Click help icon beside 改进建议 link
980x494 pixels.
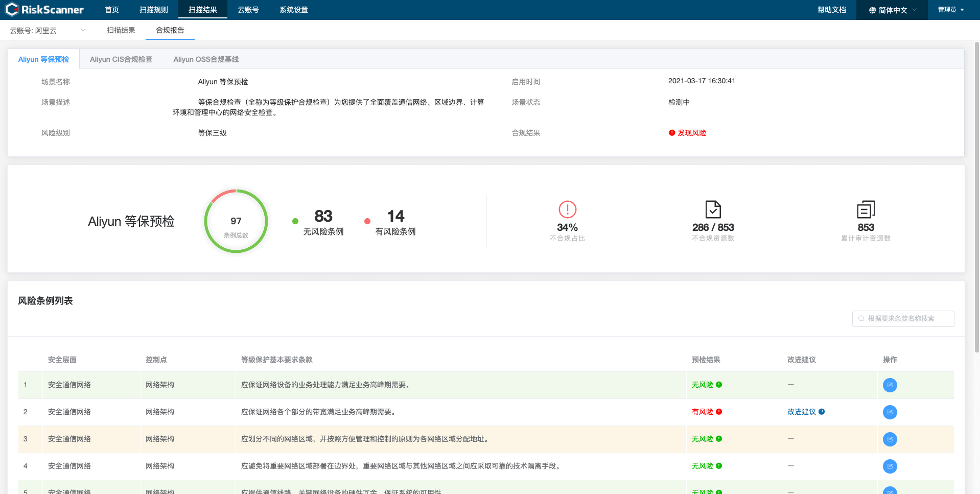pos(822,412)
